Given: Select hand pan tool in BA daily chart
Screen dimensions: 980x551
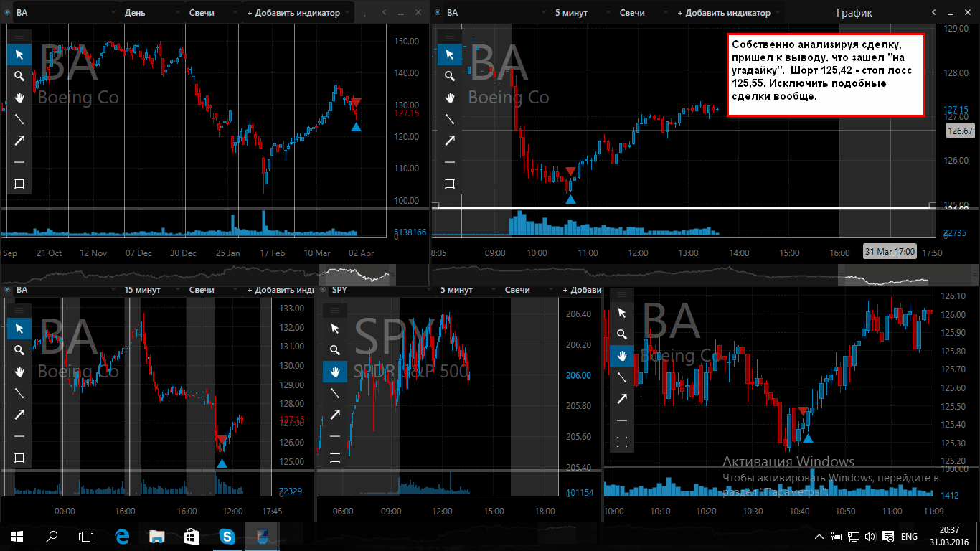Looking at the screenshot, I should [19, 98].
